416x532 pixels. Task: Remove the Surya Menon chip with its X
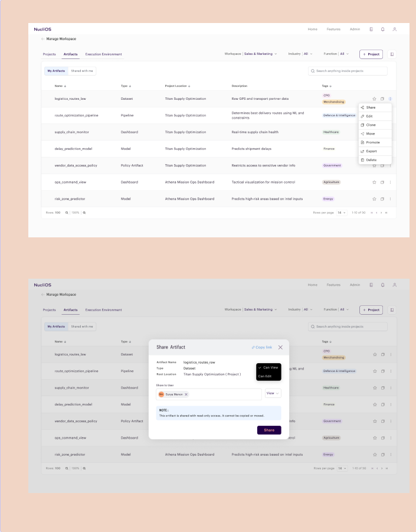click(x=186, y=394)
